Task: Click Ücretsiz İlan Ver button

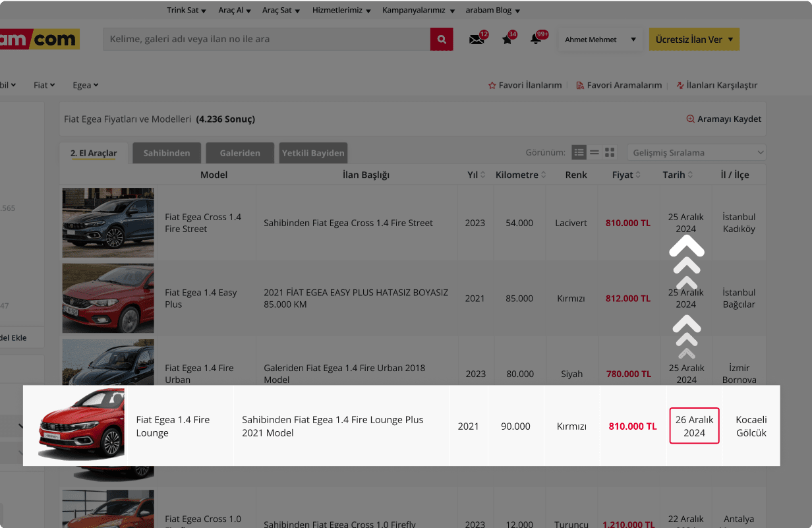Action: (x=694, y=40)
